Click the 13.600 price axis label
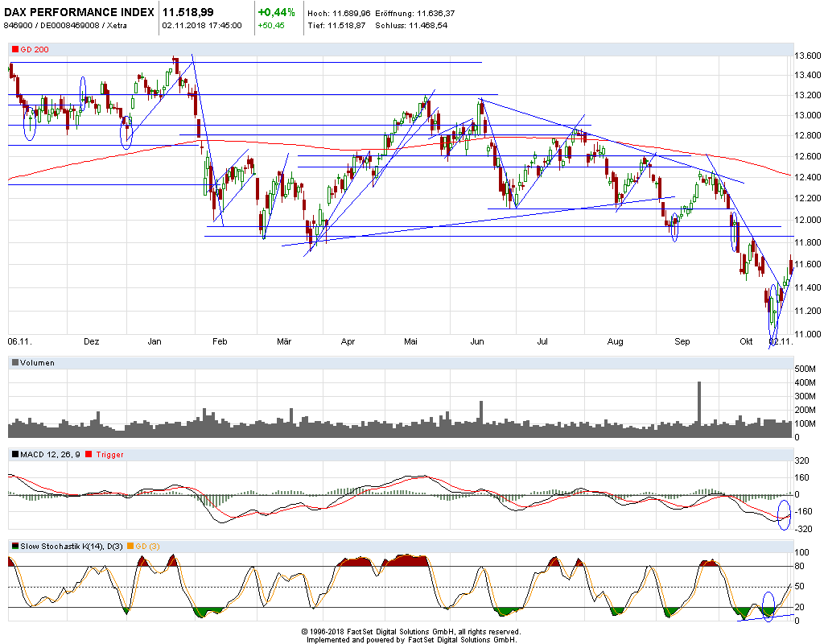The height and width of the screenshot is (644, 824). pos(808,56)
